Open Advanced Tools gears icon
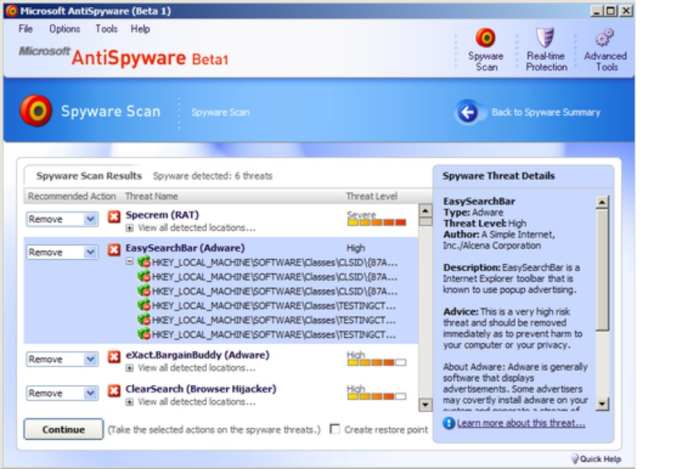 [x=604, y=38]
